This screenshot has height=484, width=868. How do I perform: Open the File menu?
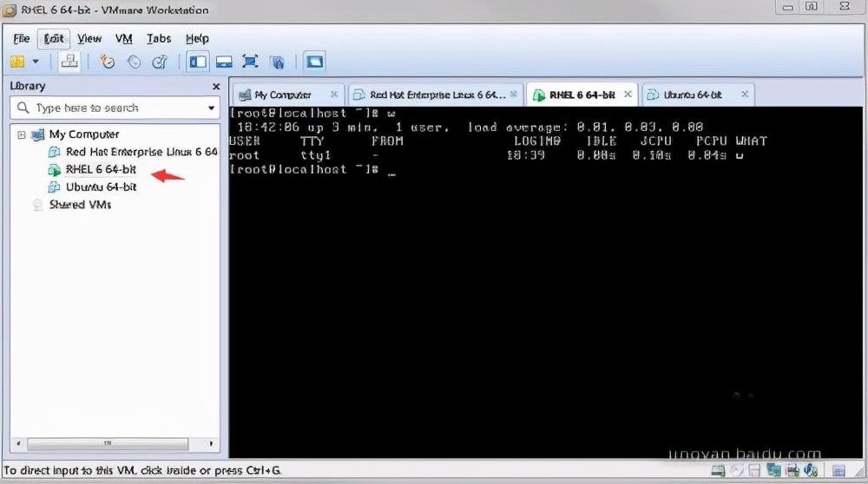pyautogui.click(x=21, y=38)
